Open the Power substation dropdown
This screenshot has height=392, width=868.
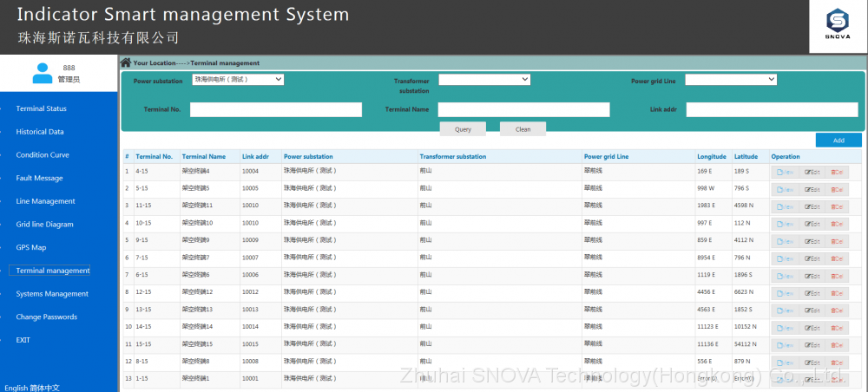(238, 79)
